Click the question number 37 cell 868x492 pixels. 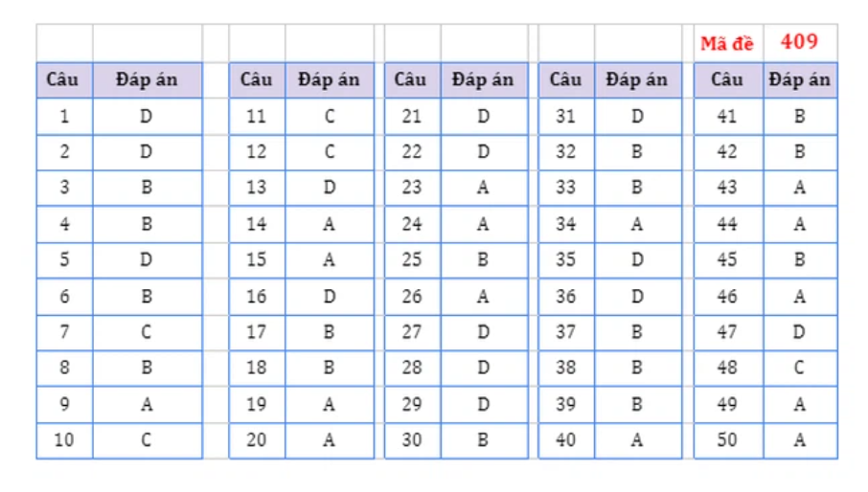[566, 332]
